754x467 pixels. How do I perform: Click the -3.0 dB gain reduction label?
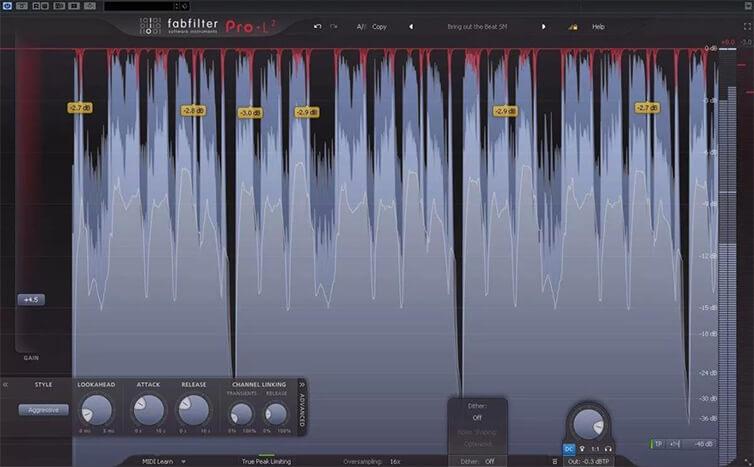(250, 113)
